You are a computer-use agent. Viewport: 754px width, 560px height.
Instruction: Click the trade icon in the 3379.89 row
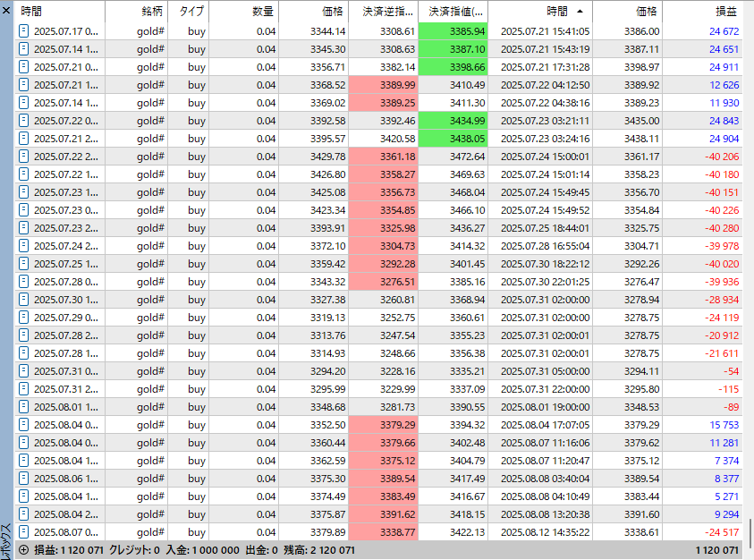tap(23, 532)
